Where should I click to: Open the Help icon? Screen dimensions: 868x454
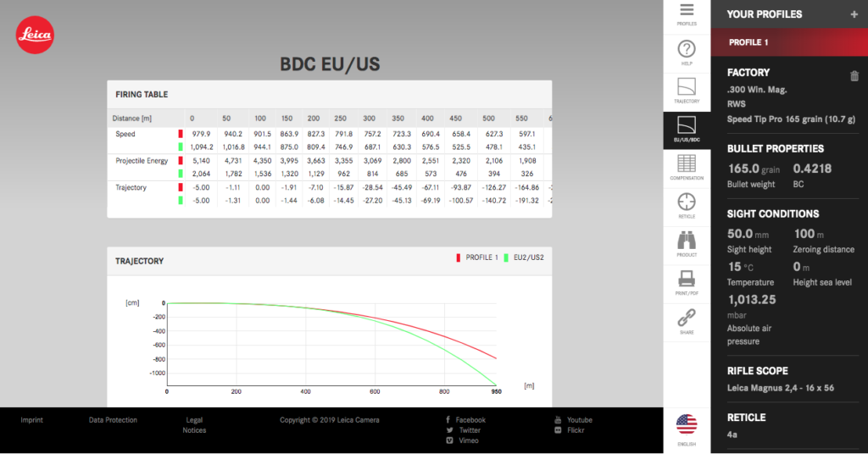[687, 49]
